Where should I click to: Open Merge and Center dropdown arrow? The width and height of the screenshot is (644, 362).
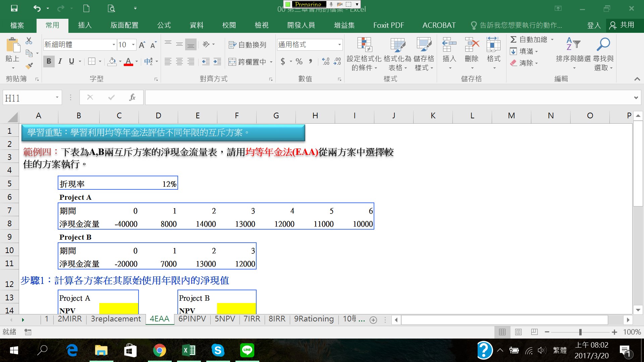pos(271,62)
